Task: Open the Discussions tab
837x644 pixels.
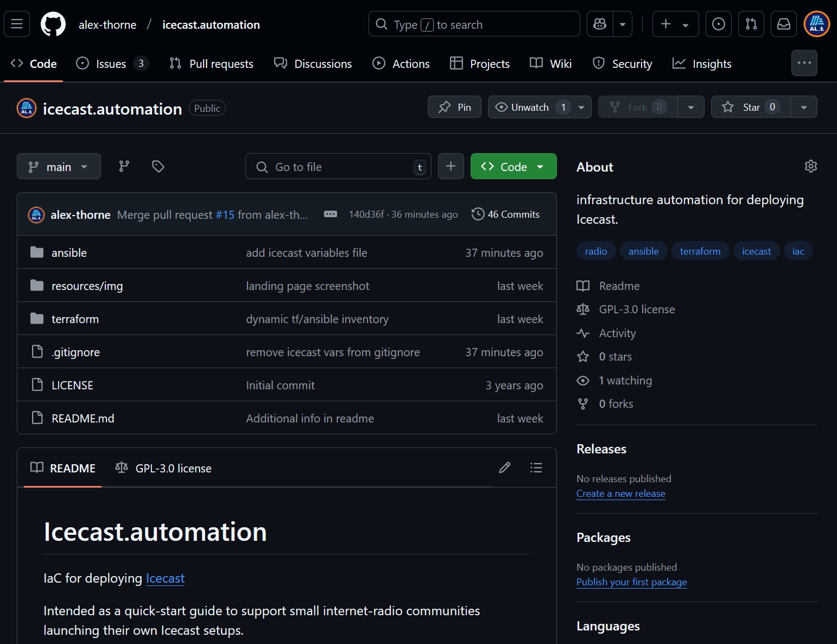Action: tap(313, 64)
